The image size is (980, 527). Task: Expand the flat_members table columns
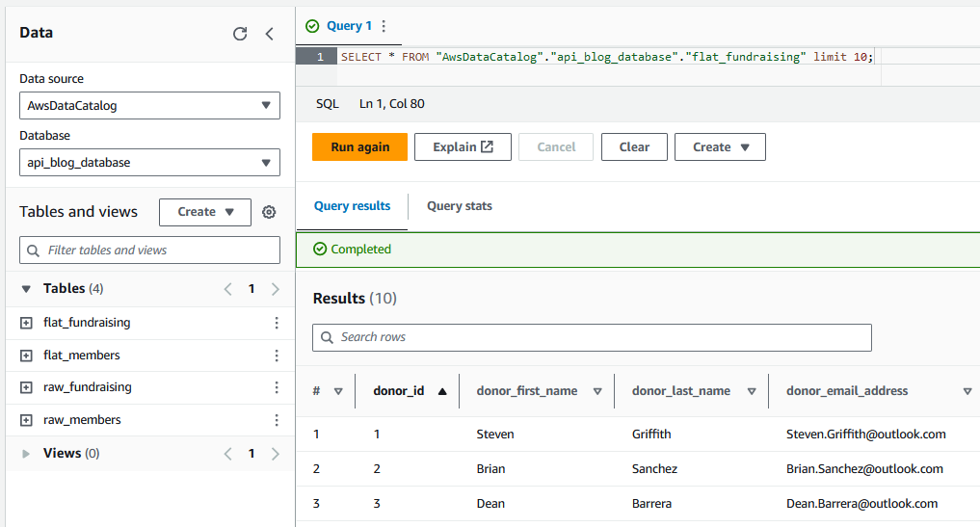[26, 356]
